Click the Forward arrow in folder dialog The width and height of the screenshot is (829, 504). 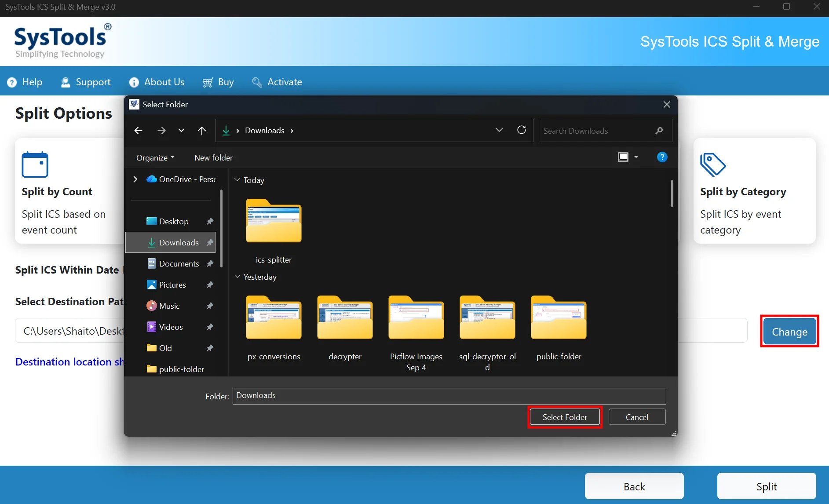point(161,131)
